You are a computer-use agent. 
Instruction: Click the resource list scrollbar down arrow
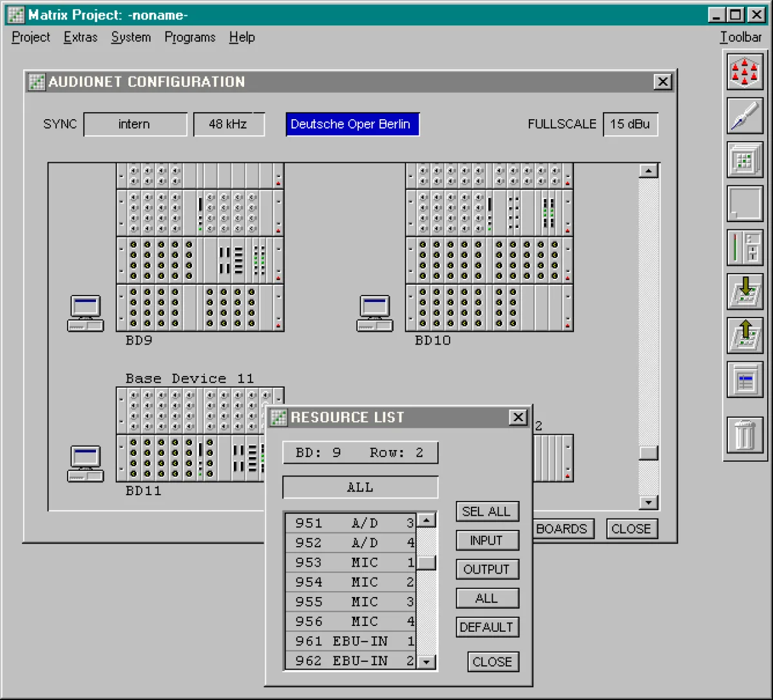pyautogui.click(x=426, y=661)
